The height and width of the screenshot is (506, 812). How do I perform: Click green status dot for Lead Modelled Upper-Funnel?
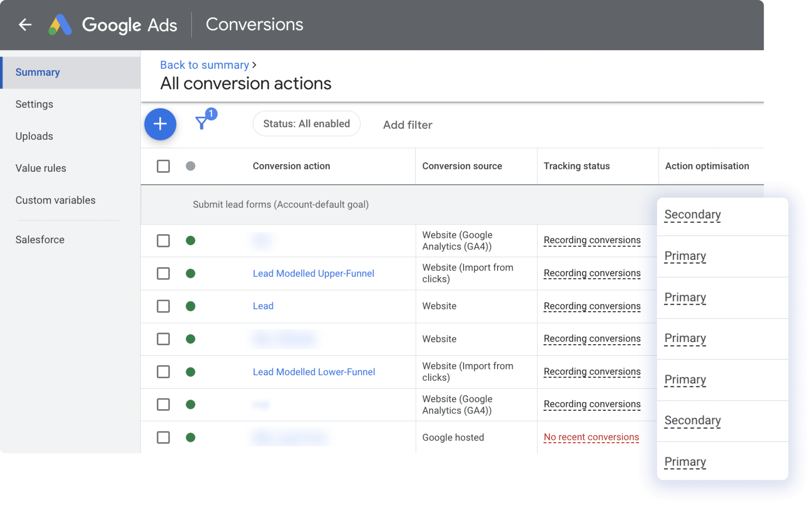(x=191, y=273)
